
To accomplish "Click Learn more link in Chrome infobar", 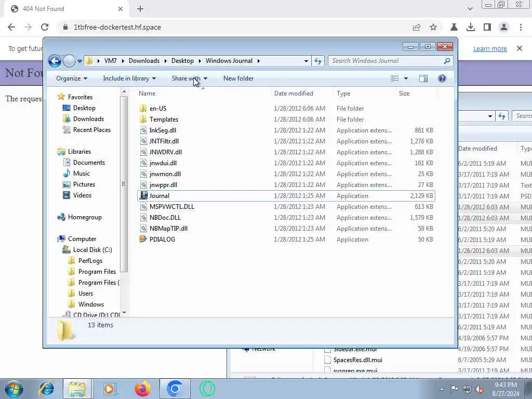I will [490, 48].
